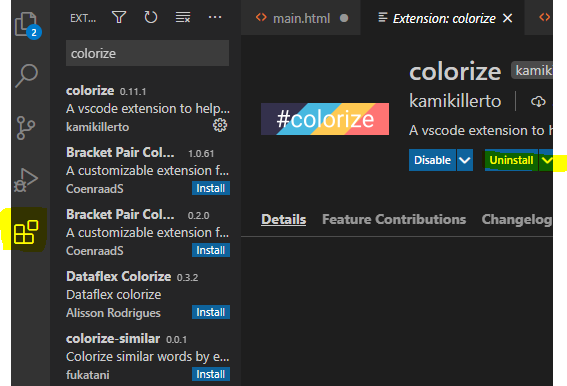The image size is (567, 386).
Task: Expand the Uninstall dropdown arrow
Action: (x=546, y=160)
